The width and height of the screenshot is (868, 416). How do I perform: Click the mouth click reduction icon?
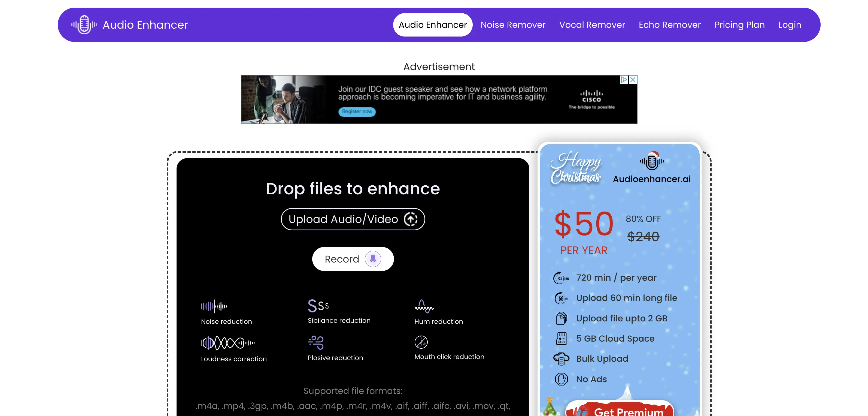422,342
